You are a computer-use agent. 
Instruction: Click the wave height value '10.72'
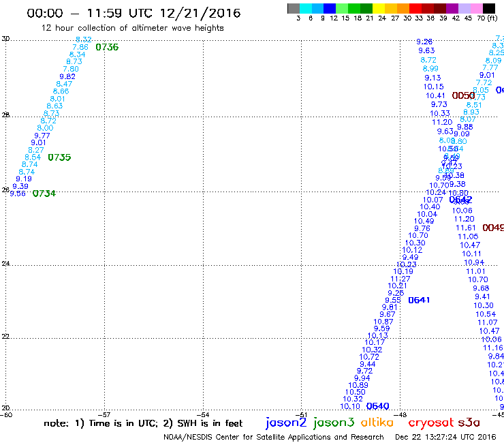coord(369,357)
